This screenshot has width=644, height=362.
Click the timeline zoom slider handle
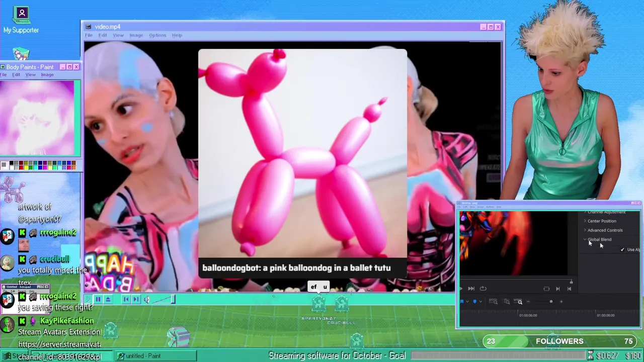coord(551,301)
